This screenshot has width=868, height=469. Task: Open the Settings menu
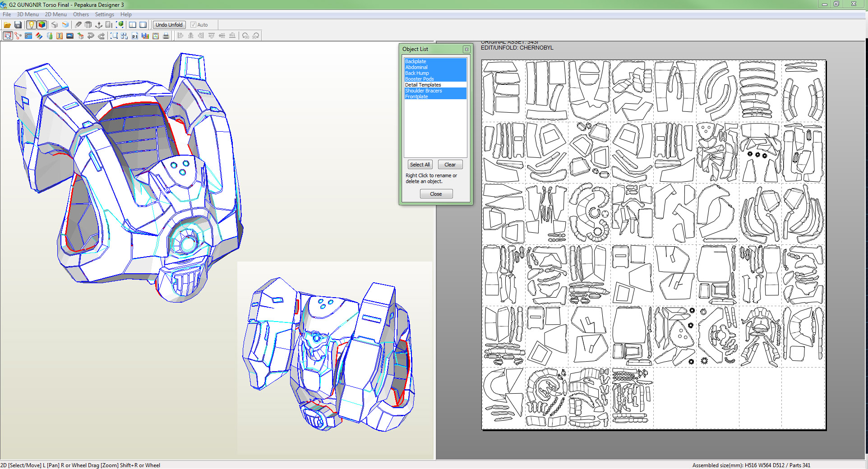[x=105, y=14]
